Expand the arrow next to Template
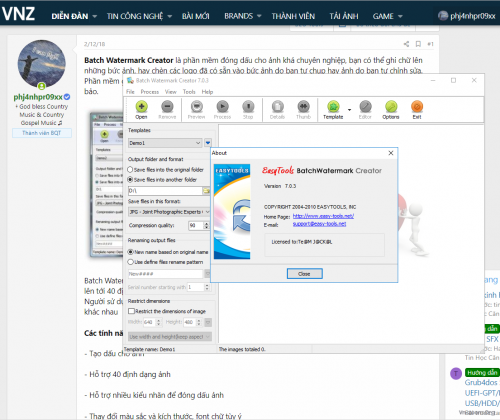The width and height of the screenshot is (500, 420). (349, 110)
